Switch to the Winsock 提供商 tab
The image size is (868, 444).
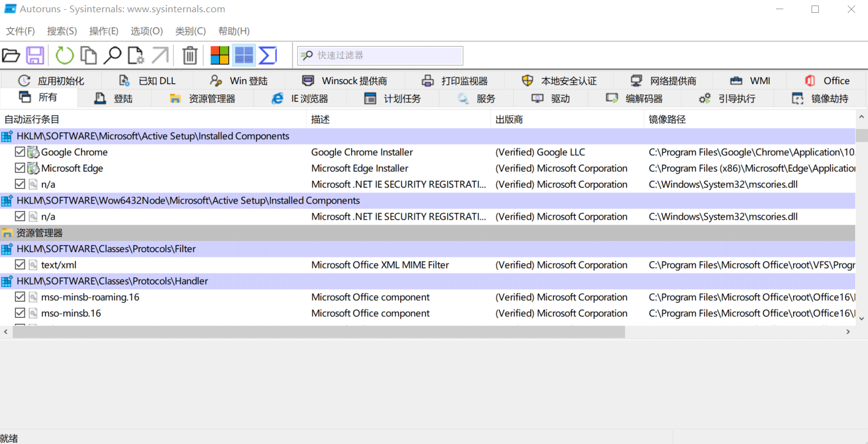tap(345, 81)
